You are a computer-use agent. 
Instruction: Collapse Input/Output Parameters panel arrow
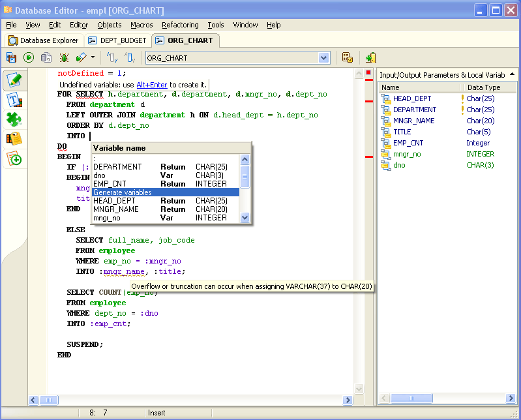point(512,75)
